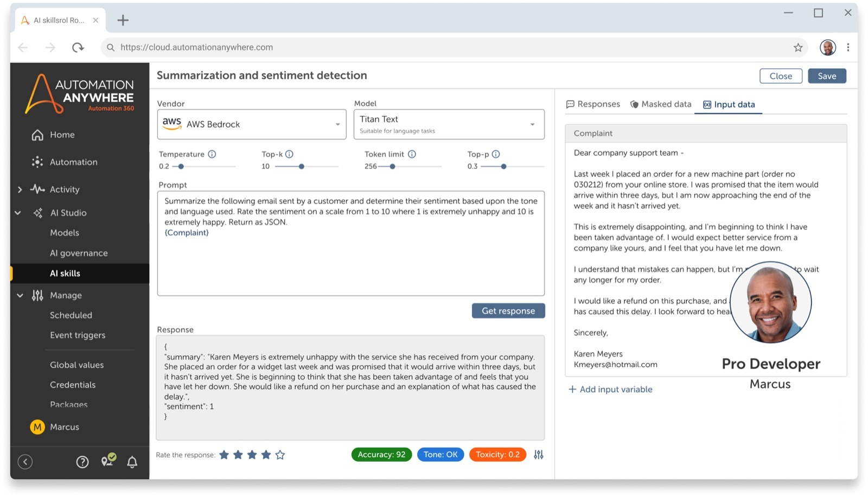Click the Top-k slider handle

[302, 167]
